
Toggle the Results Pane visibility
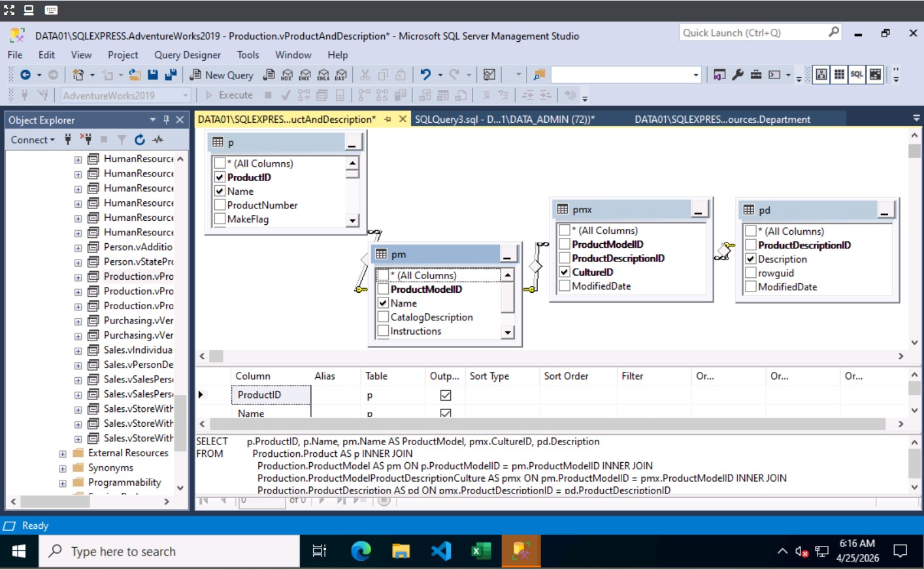coord(874,74)
